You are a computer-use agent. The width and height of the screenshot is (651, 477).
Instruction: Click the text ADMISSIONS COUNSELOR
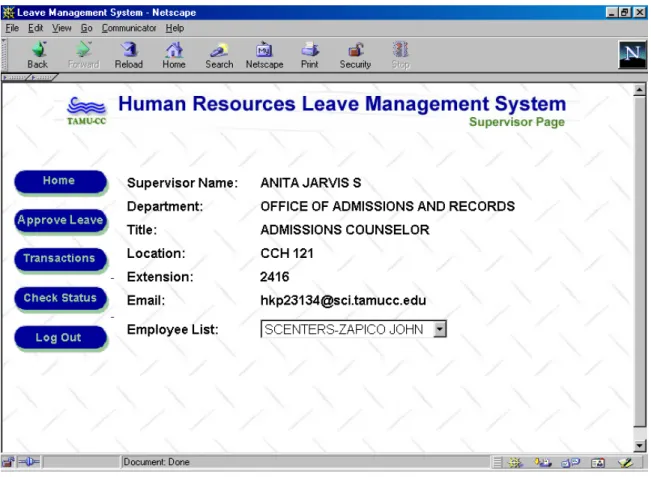pos(345,230)
